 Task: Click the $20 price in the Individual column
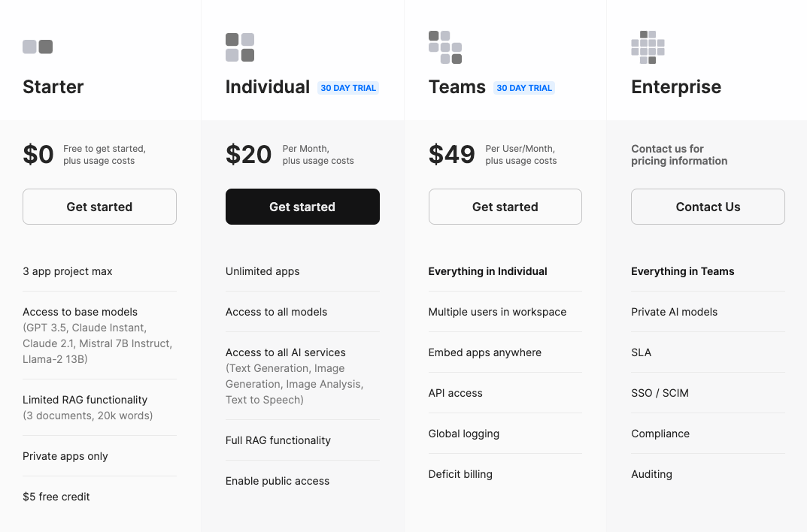pyautogui.click(x=248, y=155)
